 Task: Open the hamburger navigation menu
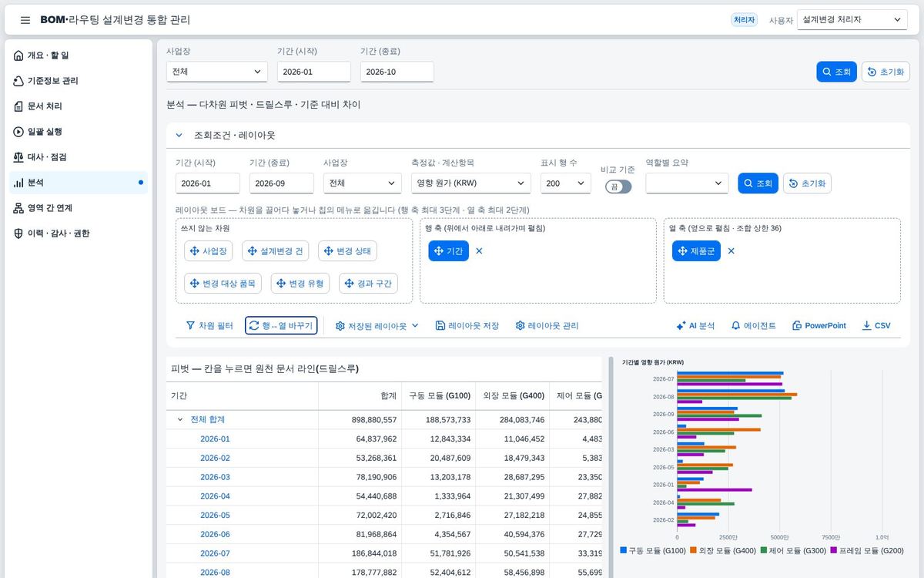click(x=25, y=20)
